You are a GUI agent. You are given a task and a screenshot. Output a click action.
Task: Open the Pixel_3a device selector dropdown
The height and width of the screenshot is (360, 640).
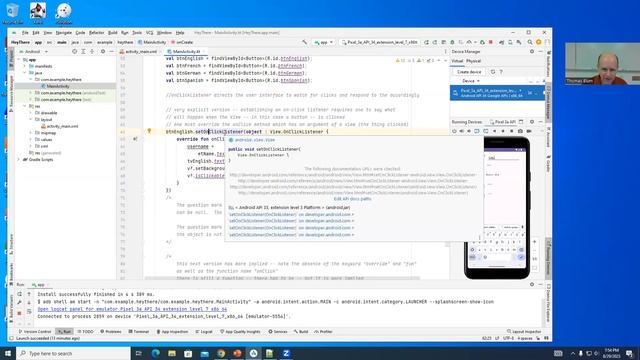coord(380,42)
